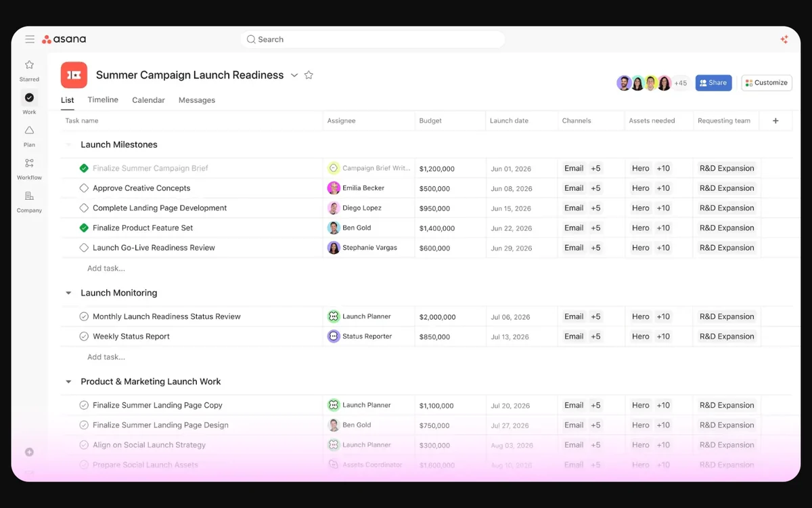Add task under Launch Monitoring
The height and width of the screenshot is (508, 812).
click(x=106, y=357)
